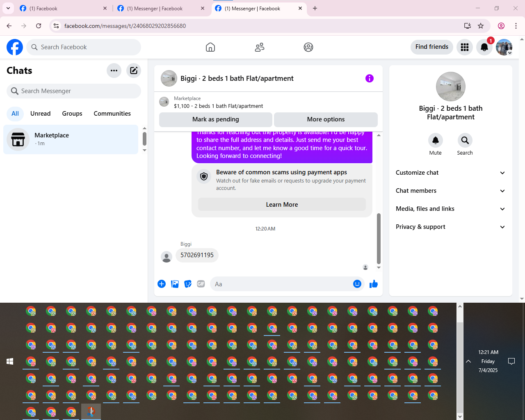This screenshot has width=525, height=420.
Task: Attach a file with photo icon
Action: click(175, 284)
